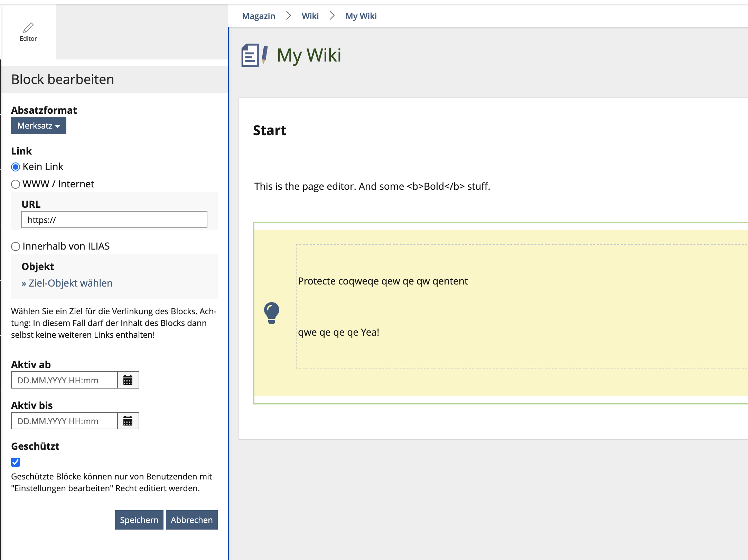
Task: Cancel editing with Abbrechen
Action: tap(191, 520)
